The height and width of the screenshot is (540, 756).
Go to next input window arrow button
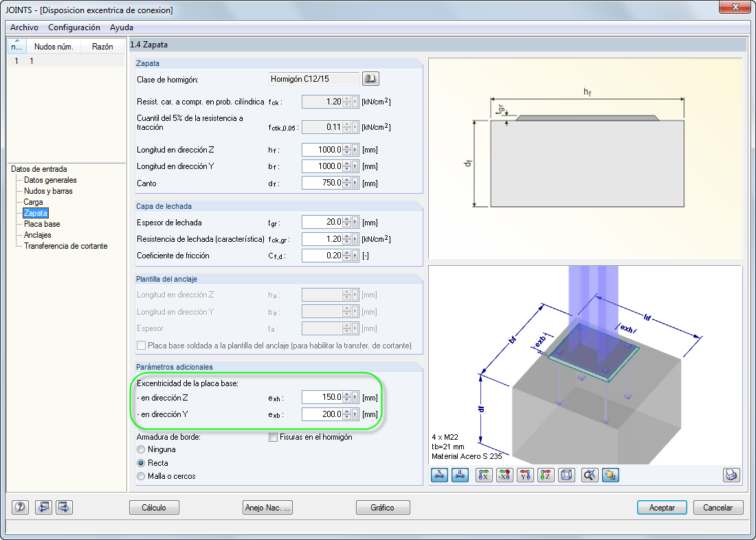(64, 507)
